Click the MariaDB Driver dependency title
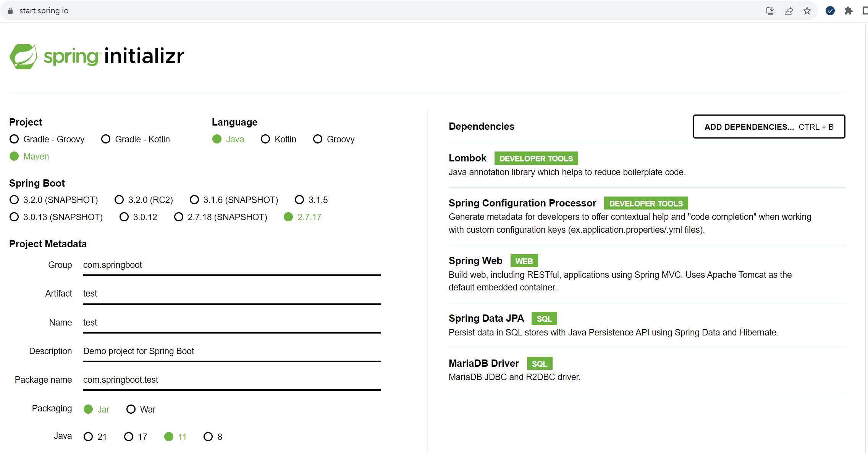868x453 pixels. pos(483,363)
